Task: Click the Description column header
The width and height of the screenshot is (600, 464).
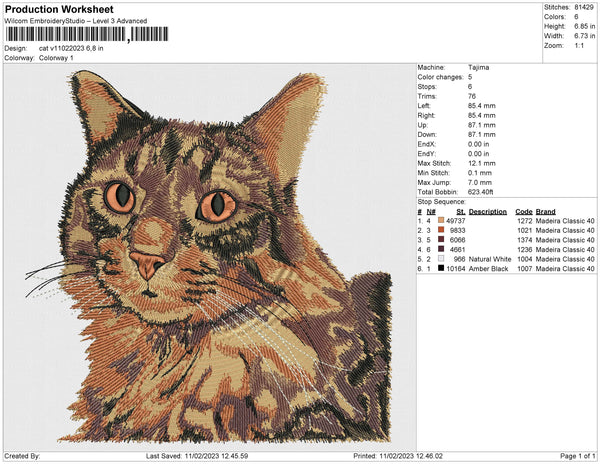Action: [488, 212]
